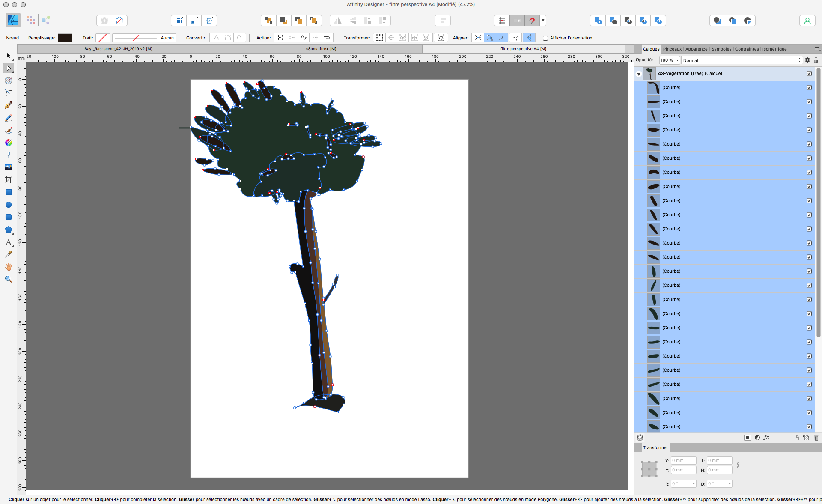
Task: Pick the Artistic Text tool
Action: [x=9, y=242]
